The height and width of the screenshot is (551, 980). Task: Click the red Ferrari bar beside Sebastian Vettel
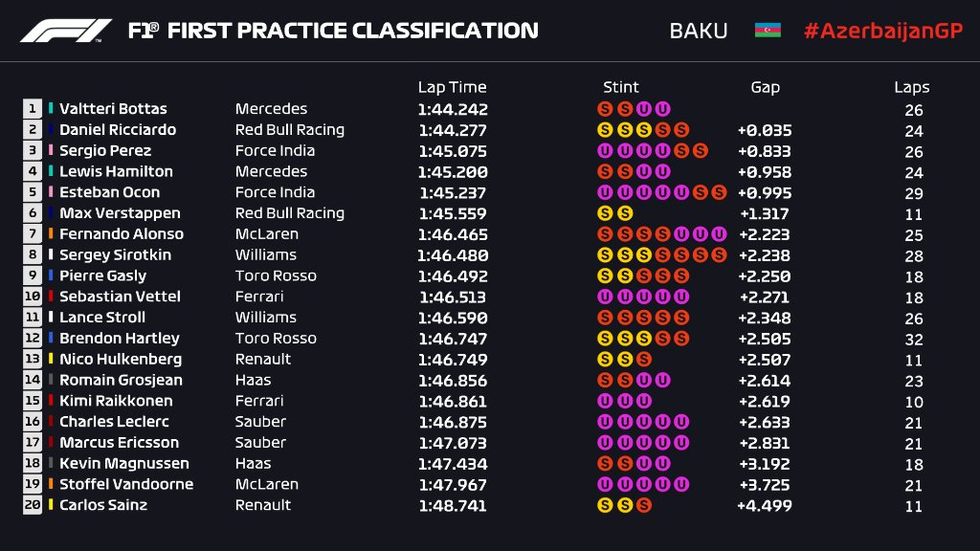click(x=51, y=297)
